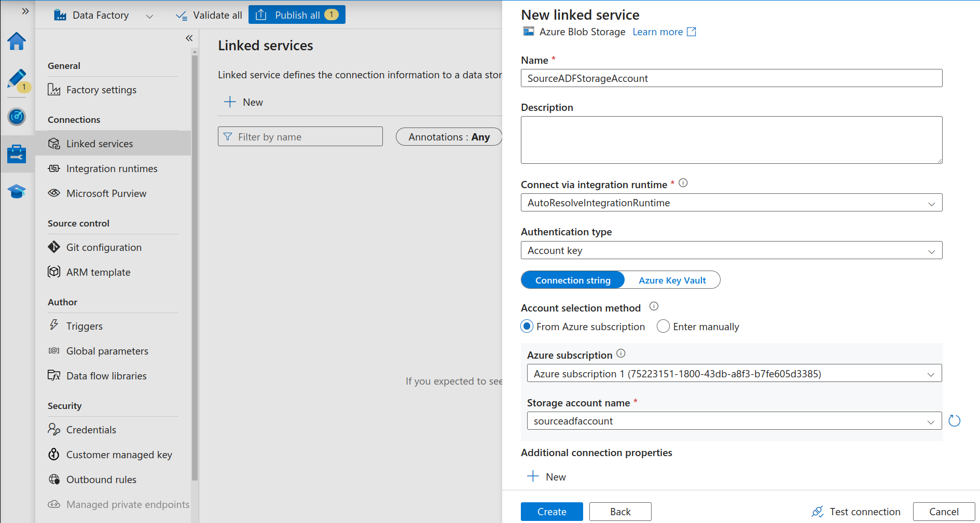Select Enter manually radio button

coord(663,327)
